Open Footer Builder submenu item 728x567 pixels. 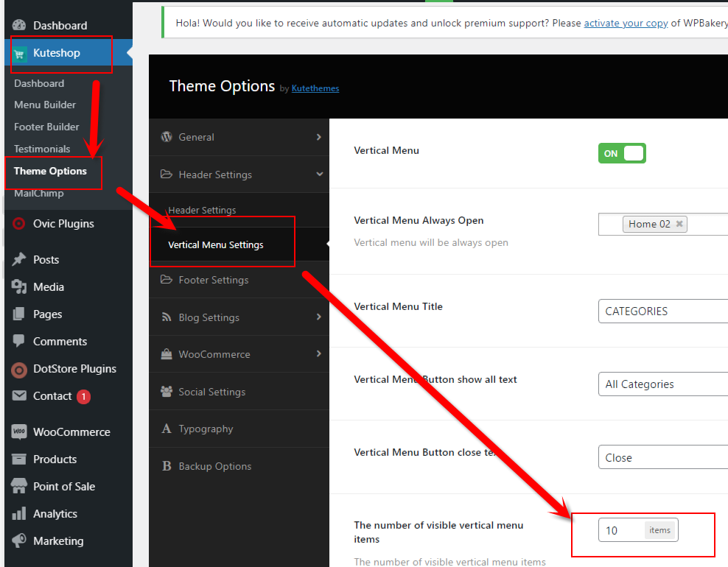click(x=46, y=127)
